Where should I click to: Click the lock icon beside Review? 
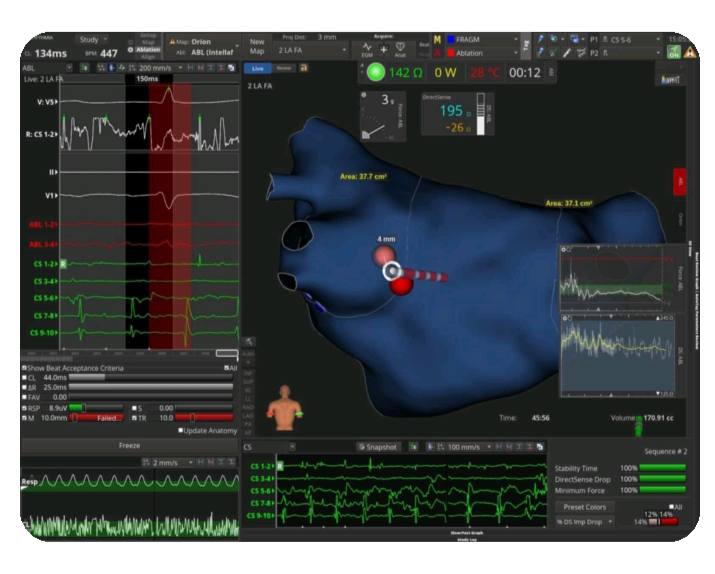point(304,68)
